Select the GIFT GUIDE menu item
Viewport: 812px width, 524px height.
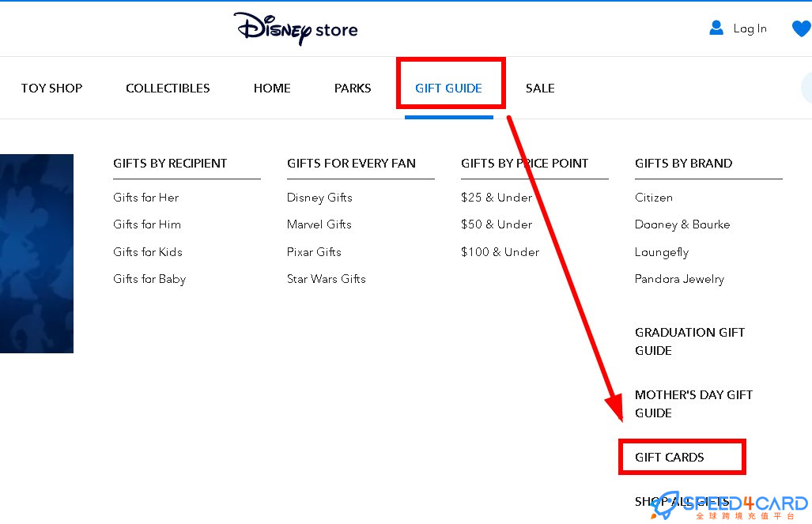click(x=448, y=88)
